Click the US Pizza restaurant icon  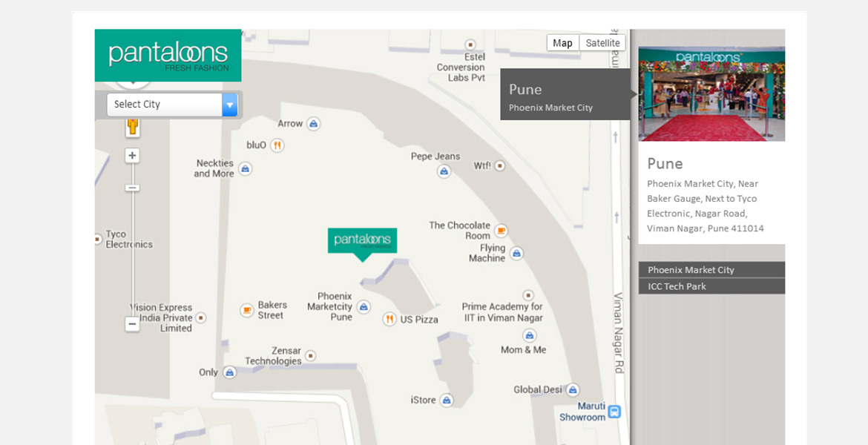(389, 319)
